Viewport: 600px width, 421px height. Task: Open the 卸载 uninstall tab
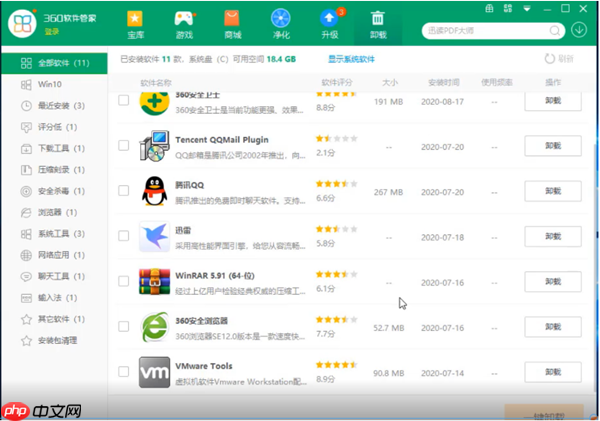tap(378, 24)
